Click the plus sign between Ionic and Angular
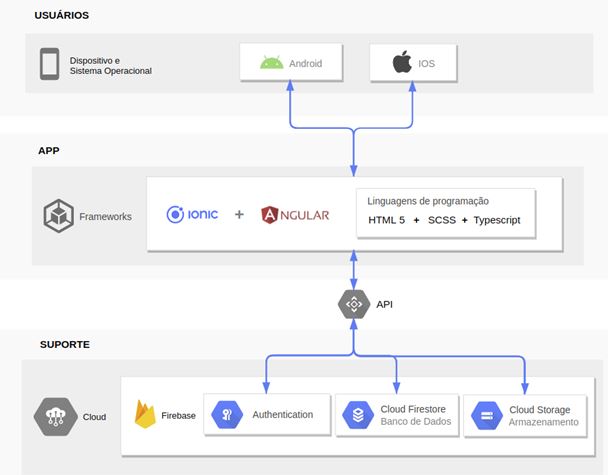 239,214
